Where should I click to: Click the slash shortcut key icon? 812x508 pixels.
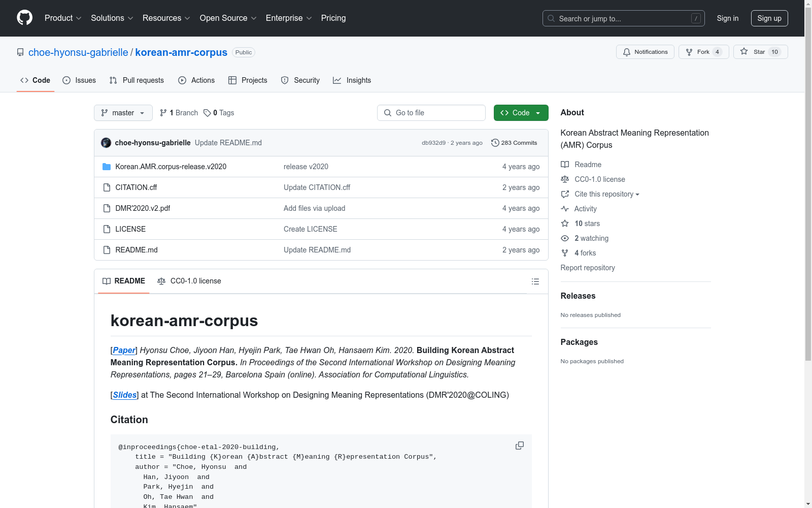click(x=696, y=18)
